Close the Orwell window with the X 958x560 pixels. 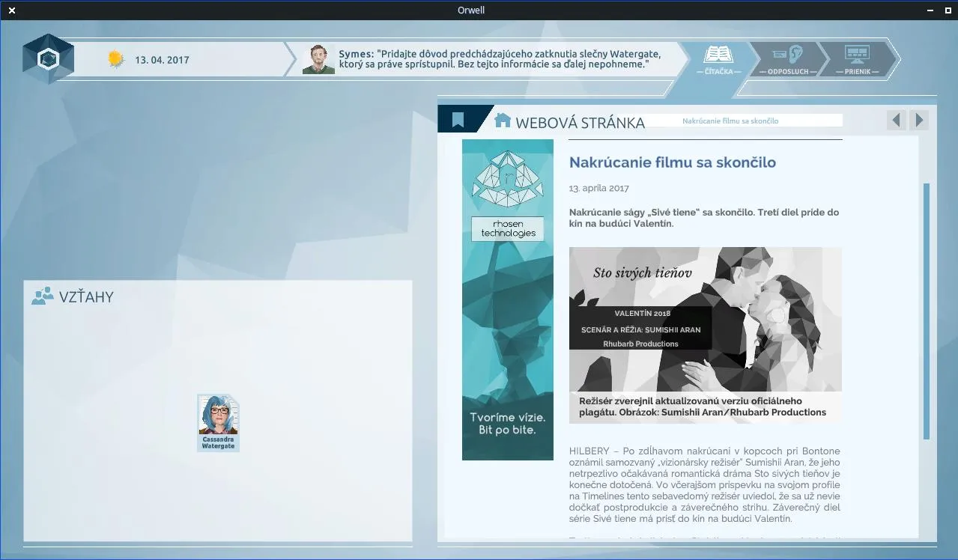click(x=11, y=10)
